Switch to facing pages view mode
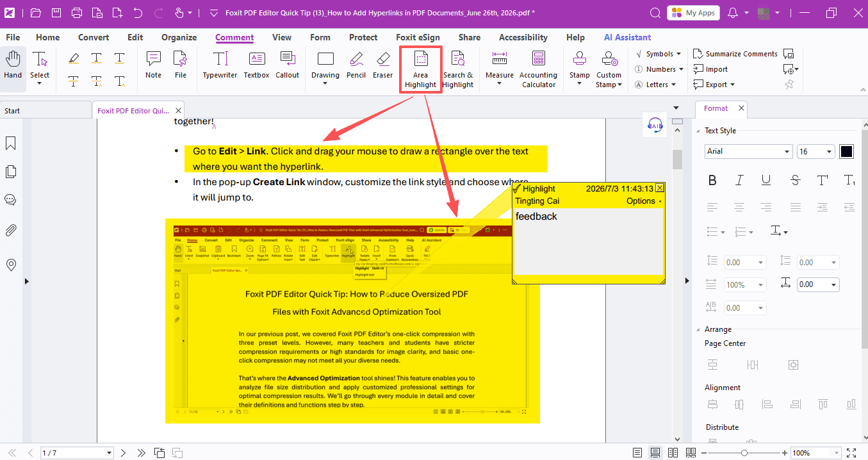The image size is (868, 460). click(673, 453)
